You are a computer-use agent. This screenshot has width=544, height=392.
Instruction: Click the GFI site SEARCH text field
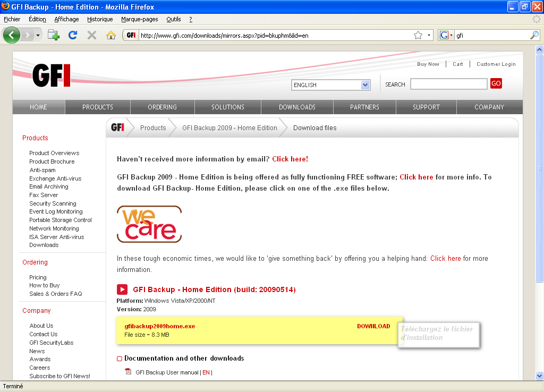tap(449, 84)
